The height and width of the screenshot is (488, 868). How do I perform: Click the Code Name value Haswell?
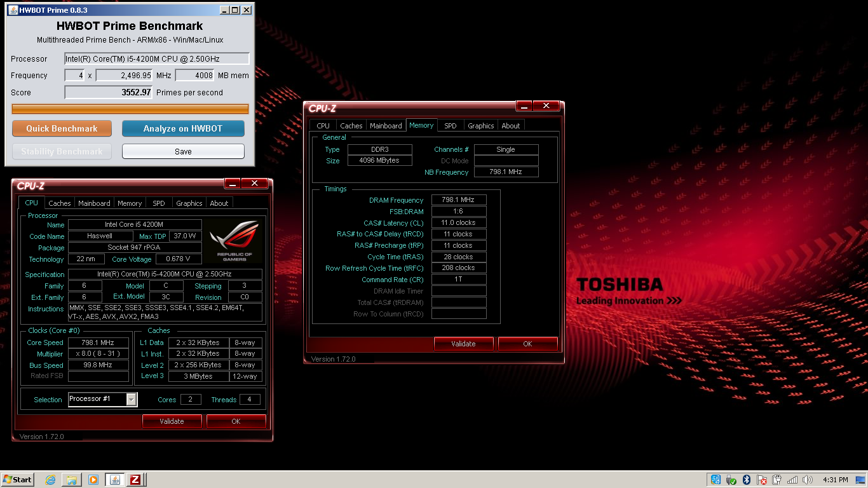click(x=100, y=236)
